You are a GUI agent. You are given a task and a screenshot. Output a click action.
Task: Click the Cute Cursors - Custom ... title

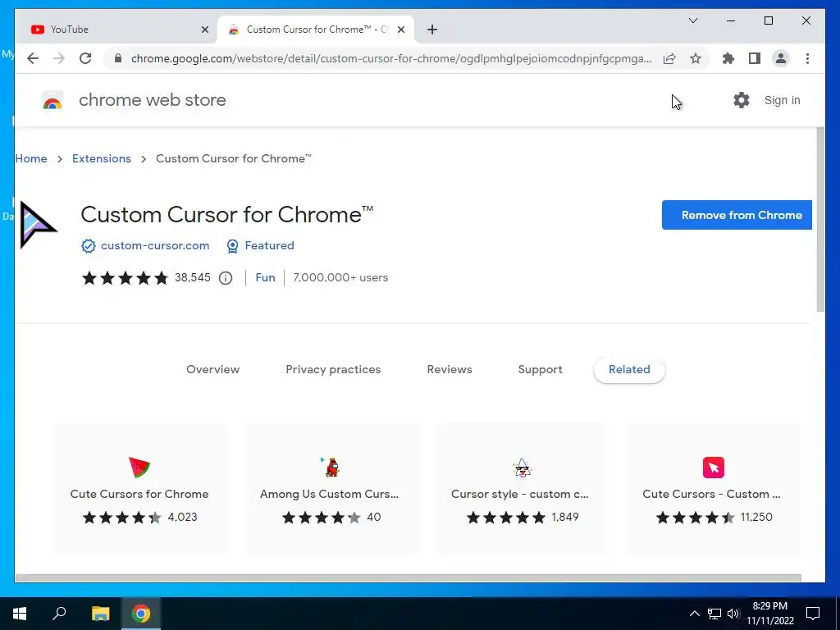[x=711, y=494]
